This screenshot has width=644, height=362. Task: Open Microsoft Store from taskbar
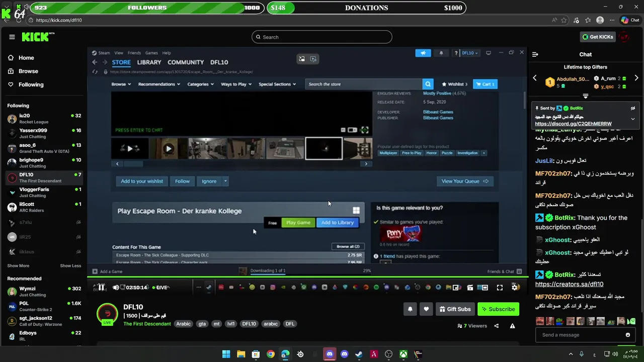pos(256,354)
